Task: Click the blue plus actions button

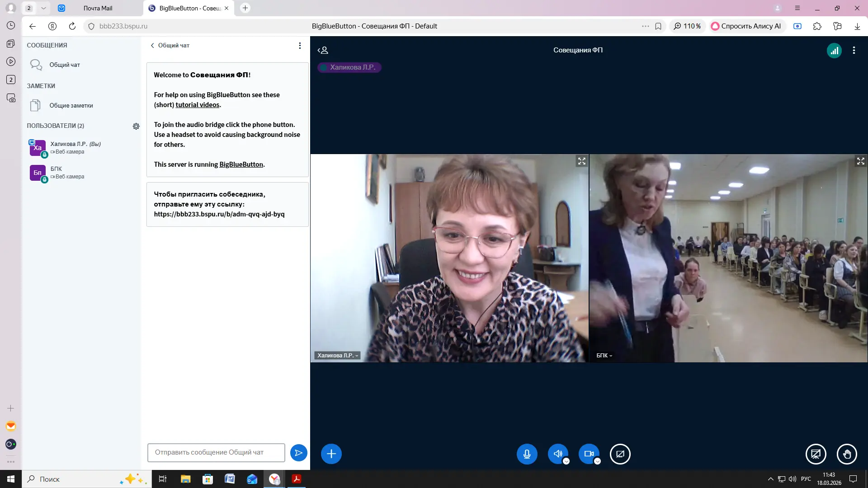Action: (331, 454)
